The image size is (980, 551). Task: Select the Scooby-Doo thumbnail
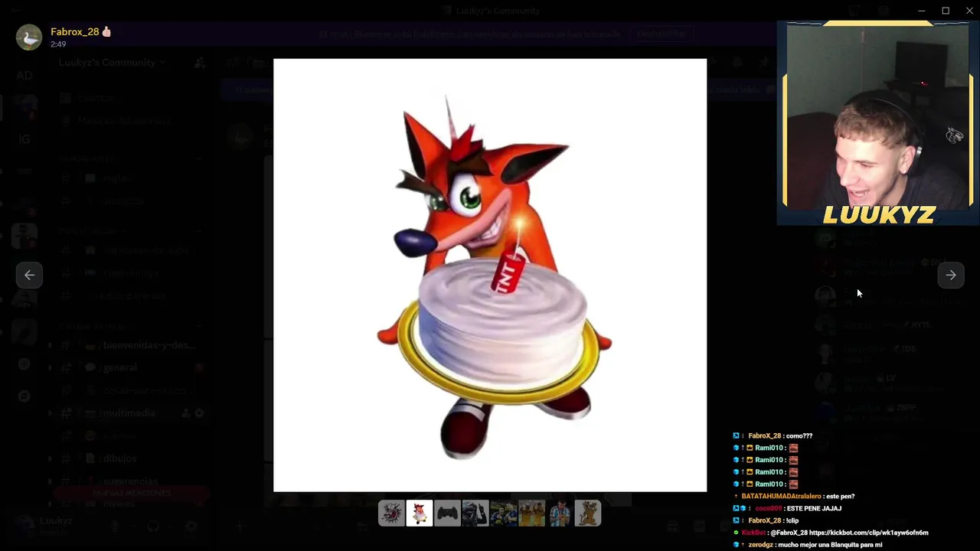point(588,514)
